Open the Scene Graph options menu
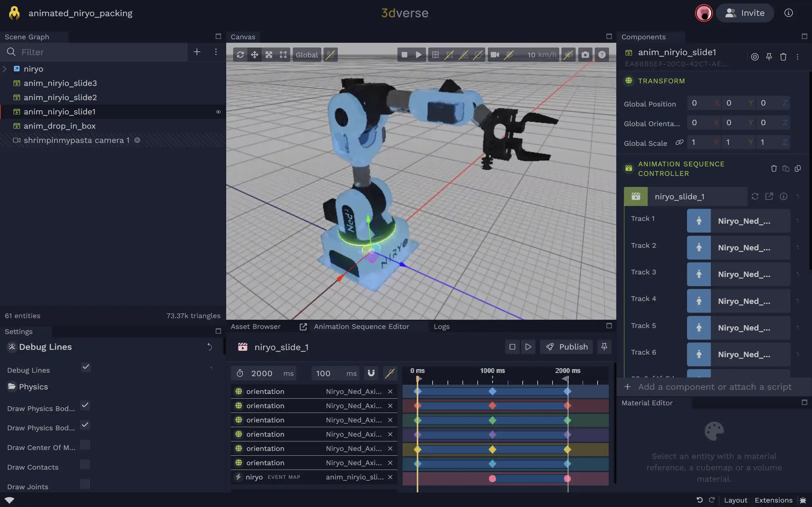 tap(216, 52)
